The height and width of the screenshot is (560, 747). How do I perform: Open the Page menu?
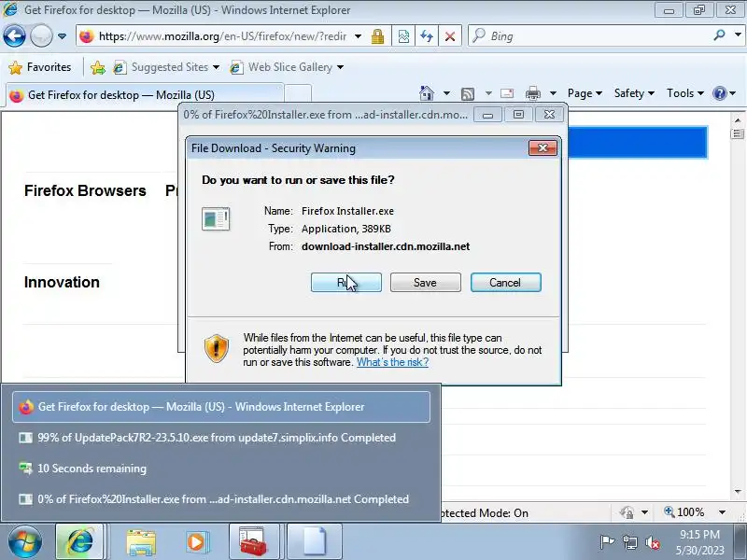pos(585,93)
